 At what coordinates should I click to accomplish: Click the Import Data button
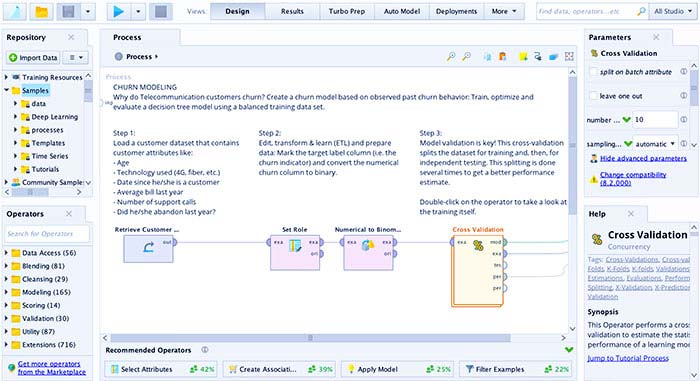tap(33, 58)
